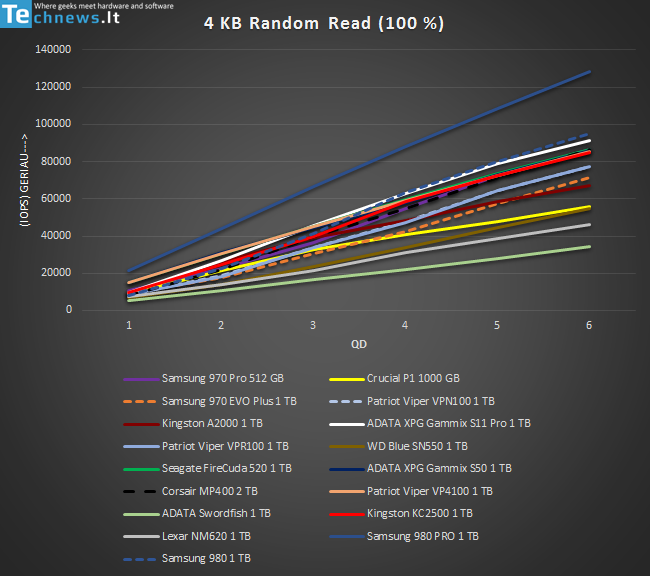Click the light green ADATA Swordfish legend swatch
Image resolution: width=650 pixels, height=576 pixels.
tap(141, 515)
